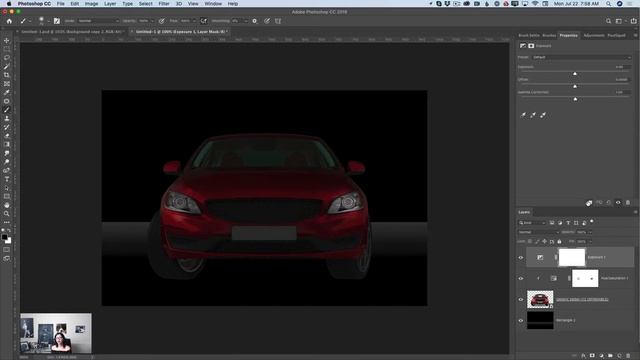Select the Move tool in the toolbox

click(x=7, y=40)
